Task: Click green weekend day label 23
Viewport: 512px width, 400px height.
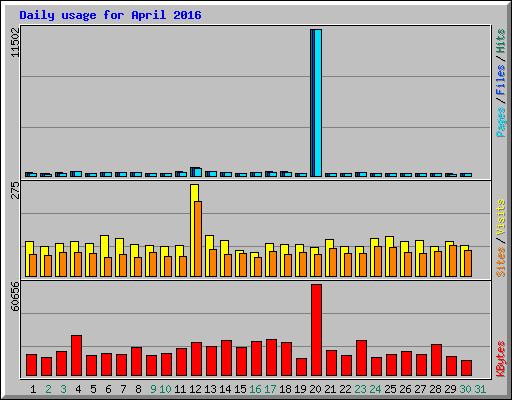Action: 360,389
